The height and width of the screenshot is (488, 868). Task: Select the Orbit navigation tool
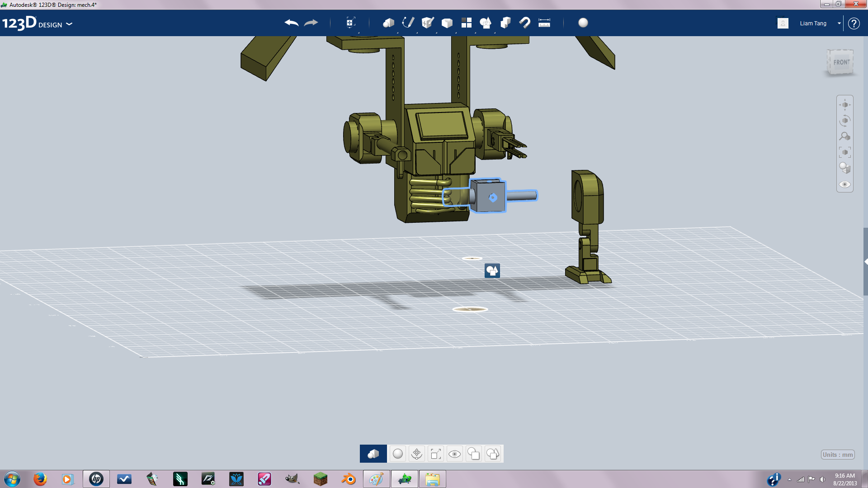point(845,121)
